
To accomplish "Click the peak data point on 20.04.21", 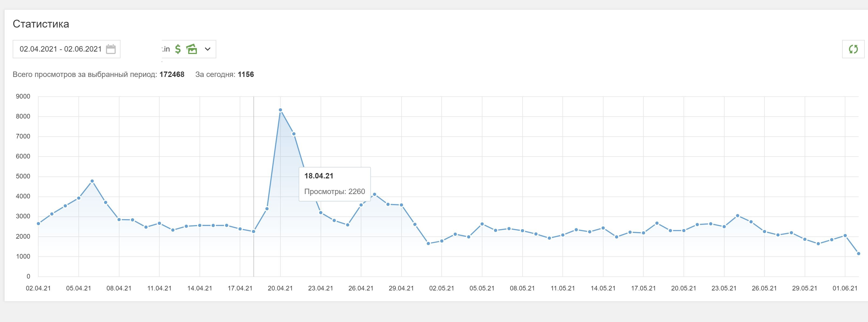I will [x=280, y=110].
